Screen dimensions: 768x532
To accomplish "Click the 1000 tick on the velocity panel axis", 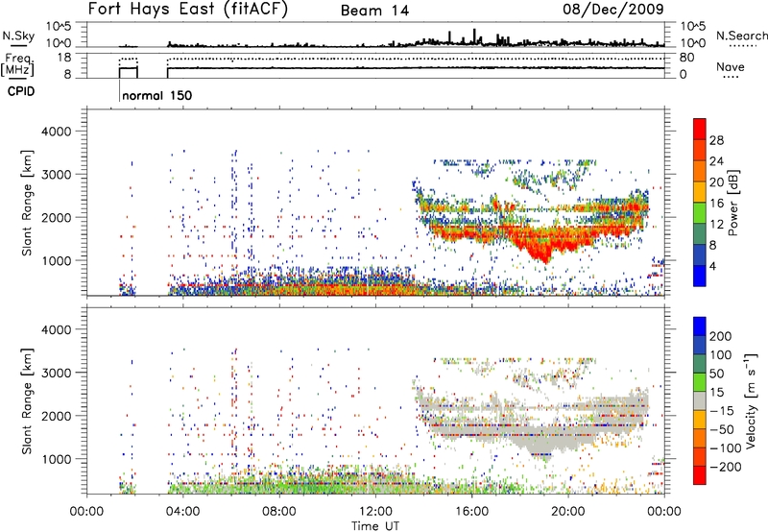I will (x=56, y=459).
